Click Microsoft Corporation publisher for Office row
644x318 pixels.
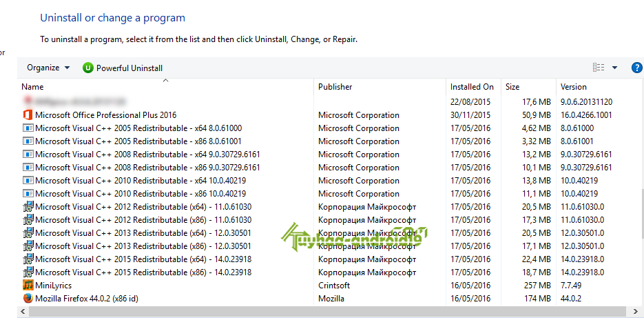click(359, 115)
